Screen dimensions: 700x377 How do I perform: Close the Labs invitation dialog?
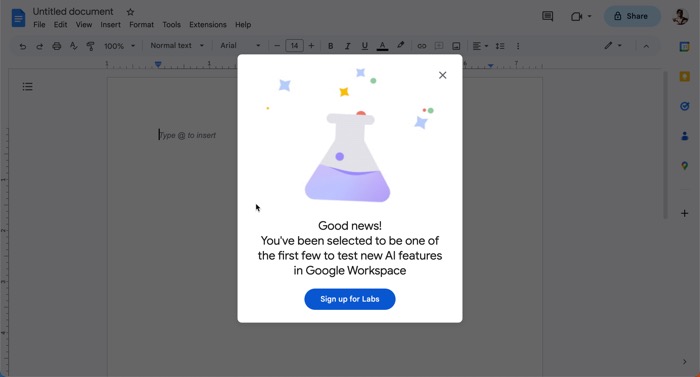(442, 75)
